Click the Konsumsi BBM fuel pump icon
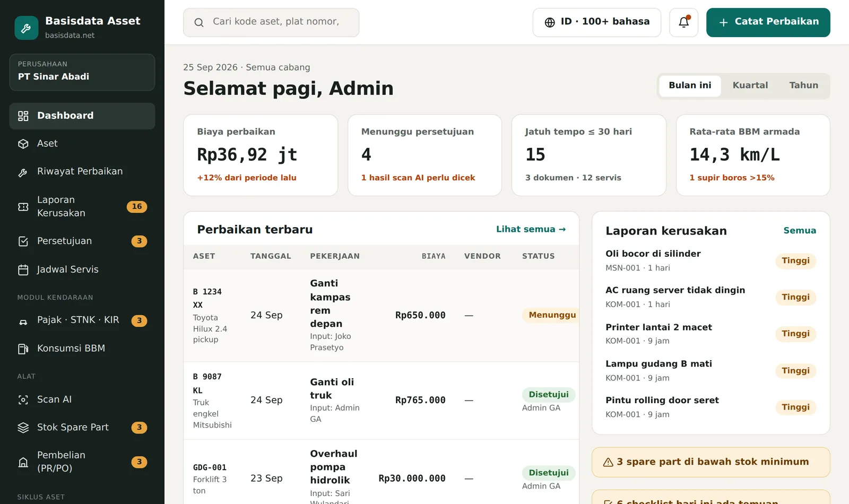This screenshot has height=504, width=849. coord(23,349)
